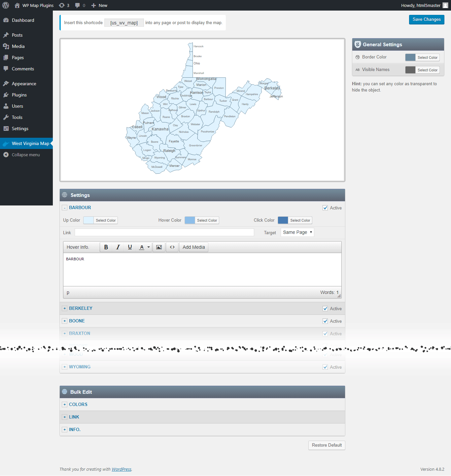451x476 pixels.
Task: Open the user avatar icon
Action: (x=445, y=5)
